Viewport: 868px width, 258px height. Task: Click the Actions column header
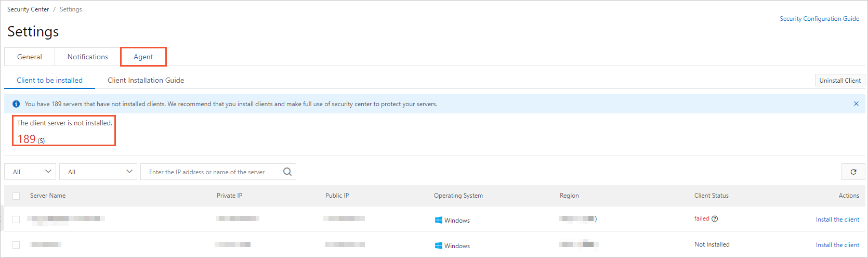coord(849,196)
